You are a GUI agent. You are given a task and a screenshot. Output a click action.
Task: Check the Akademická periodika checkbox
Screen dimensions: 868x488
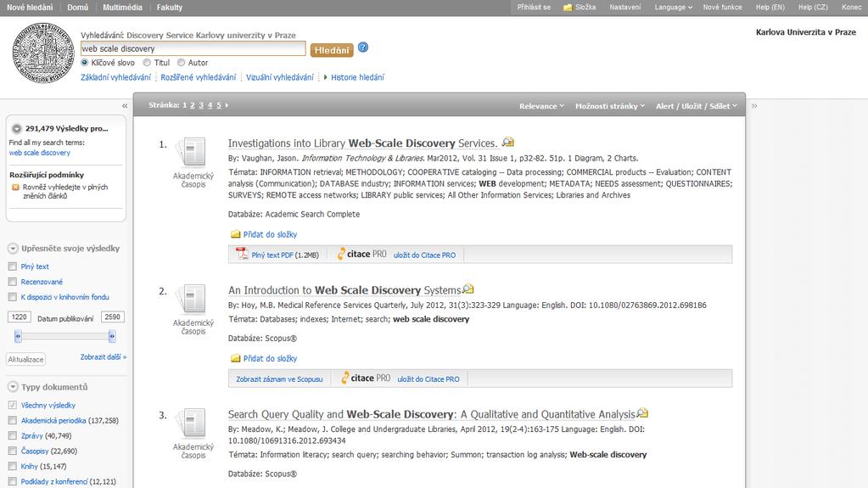pyautogui.click(x=12, y=420)
